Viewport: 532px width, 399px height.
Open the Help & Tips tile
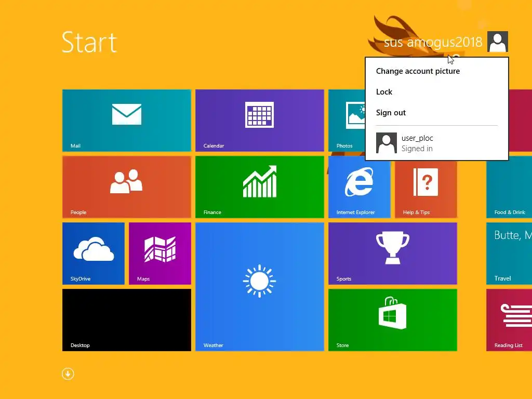(x=426, y=189)
